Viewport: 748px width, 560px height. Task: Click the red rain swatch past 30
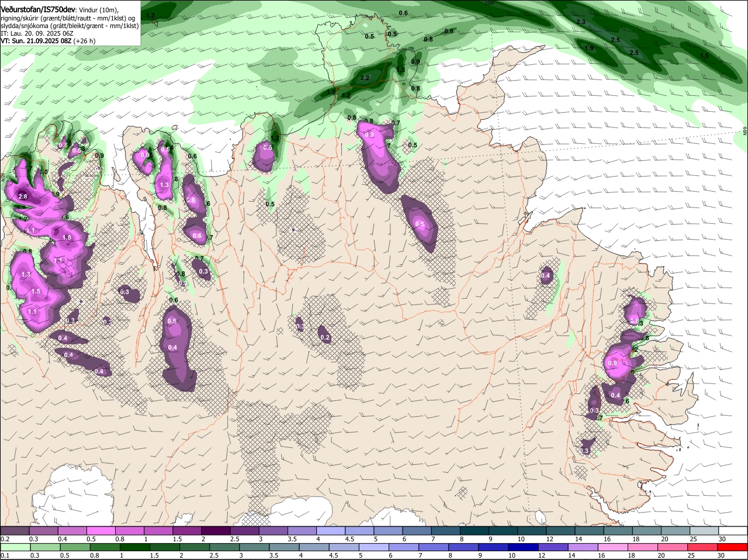click(733, 547)
